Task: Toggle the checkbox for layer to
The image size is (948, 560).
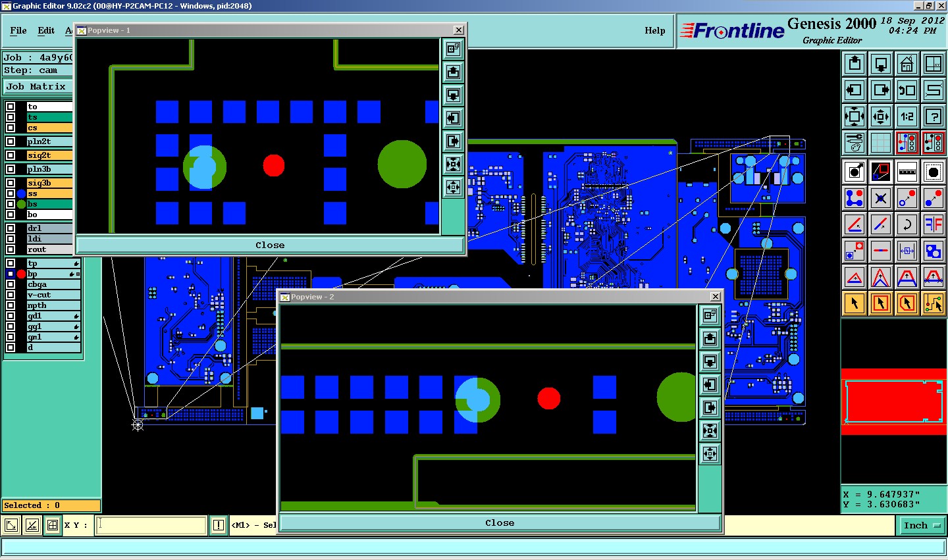Action: coord(11,107)
